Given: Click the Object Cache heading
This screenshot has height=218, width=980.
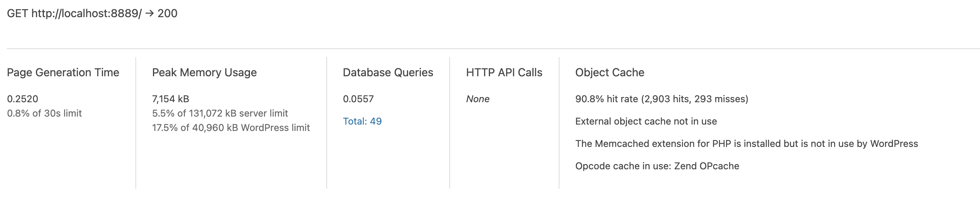Looking at the screenshot, I should tap(610, 72).
